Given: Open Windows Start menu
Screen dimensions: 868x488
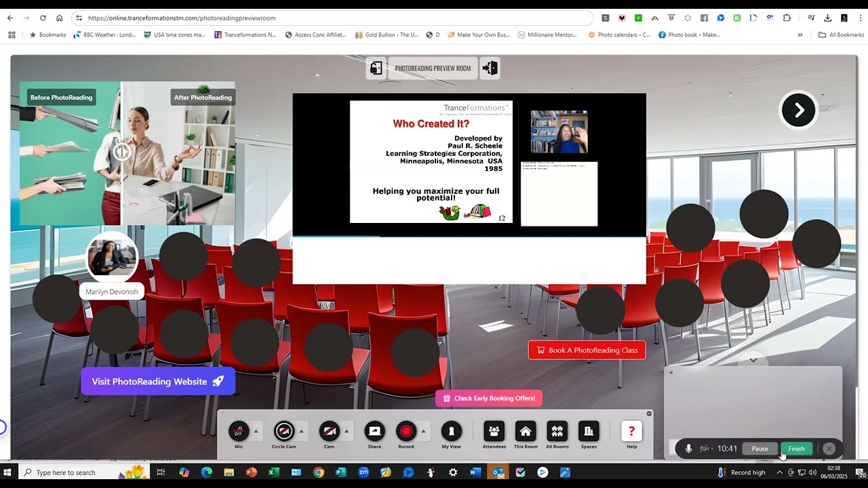Looking at the screenshot, I should pyautogui.click(x=8, y=472).
